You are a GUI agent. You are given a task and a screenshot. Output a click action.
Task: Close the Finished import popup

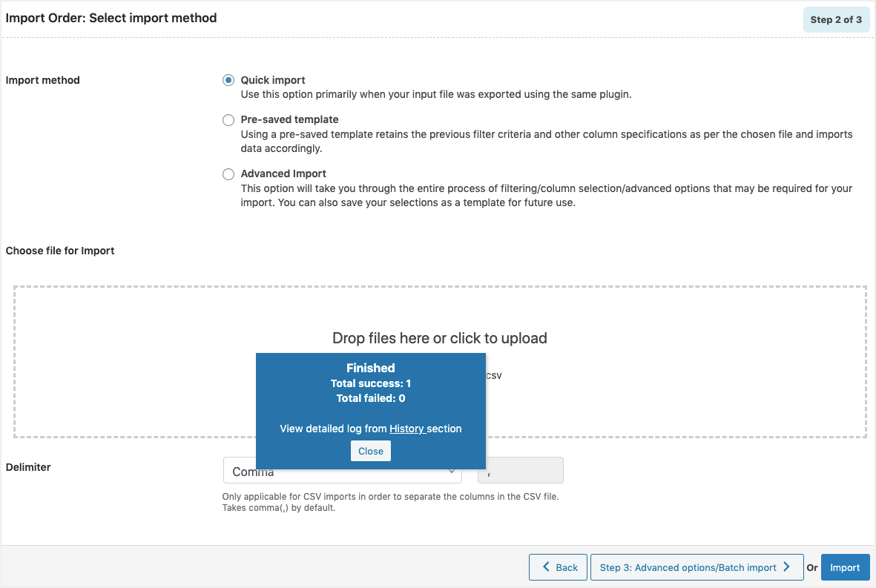371,451
